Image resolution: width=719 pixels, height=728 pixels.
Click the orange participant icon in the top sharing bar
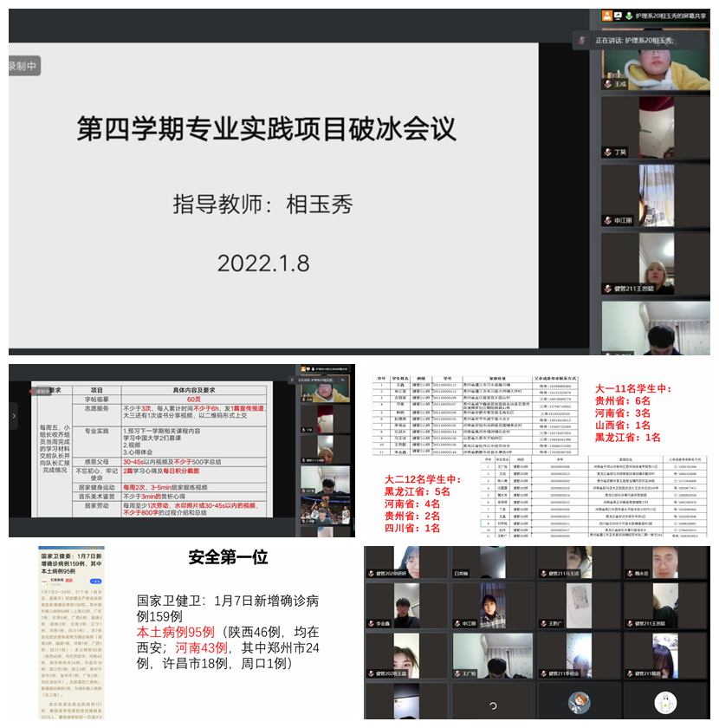click(x=607, y=16)
